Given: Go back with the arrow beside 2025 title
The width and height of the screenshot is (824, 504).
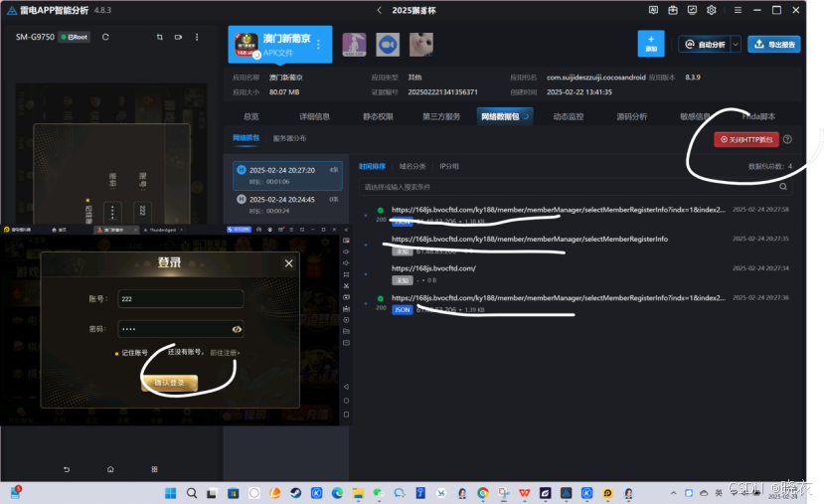Looking at the screenshot, I should click(x=380, y=10).
